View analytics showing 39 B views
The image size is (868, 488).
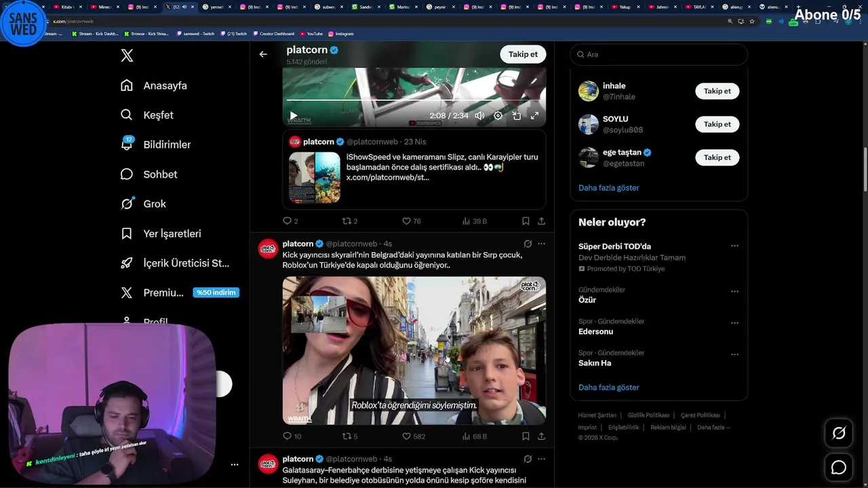point(475,221)
